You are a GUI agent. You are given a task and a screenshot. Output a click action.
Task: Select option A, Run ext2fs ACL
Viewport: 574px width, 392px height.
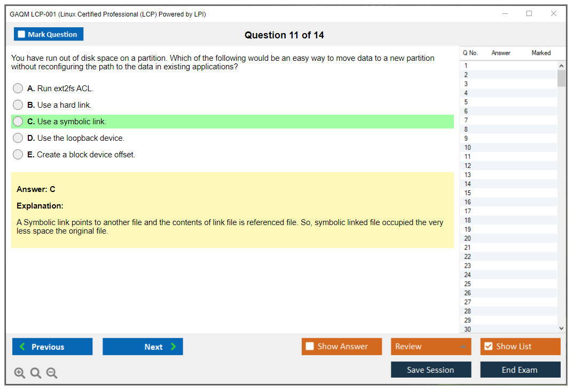(18, 89)
